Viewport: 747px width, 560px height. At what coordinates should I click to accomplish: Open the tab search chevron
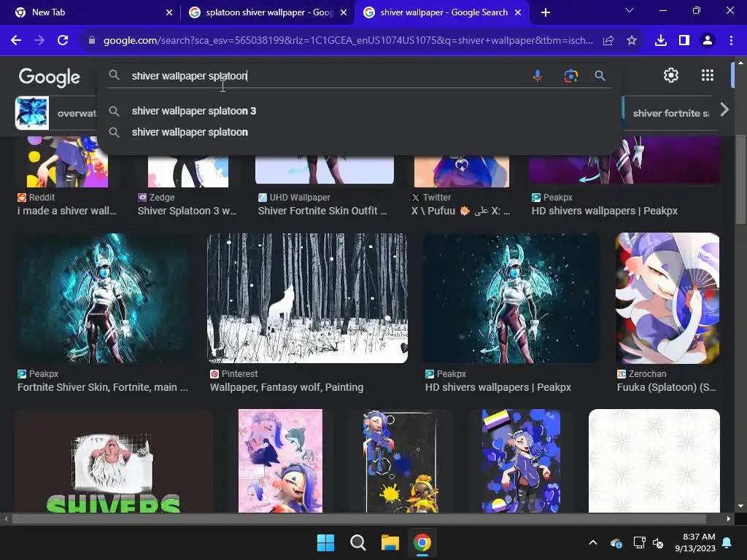(630, 10)
